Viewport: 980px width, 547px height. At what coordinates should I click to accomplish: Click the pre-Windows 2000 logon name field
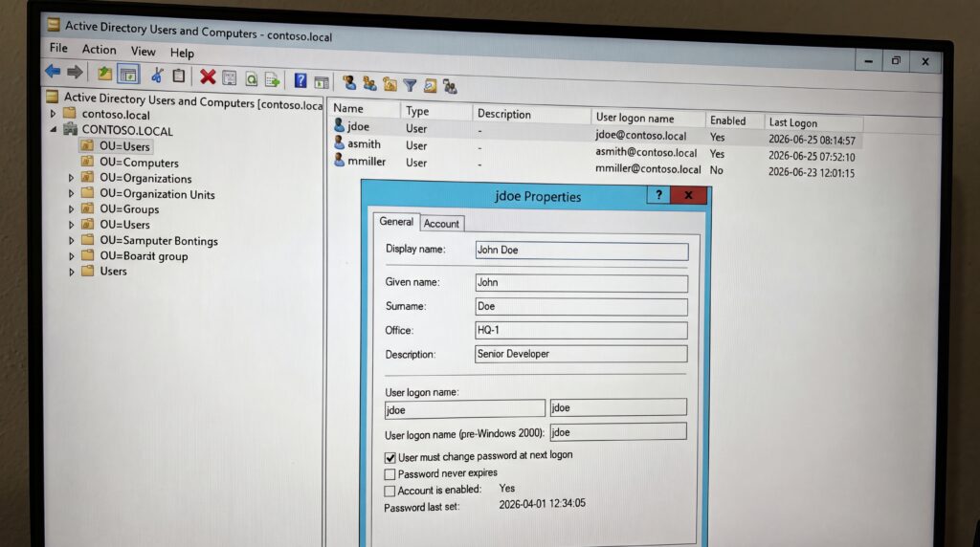pos(618,431)
